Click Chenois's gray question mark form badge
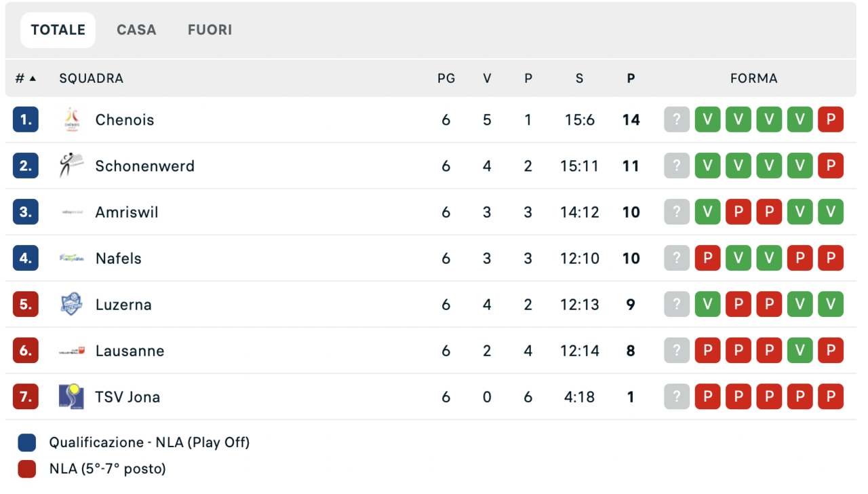 click(x=676, y=120)
